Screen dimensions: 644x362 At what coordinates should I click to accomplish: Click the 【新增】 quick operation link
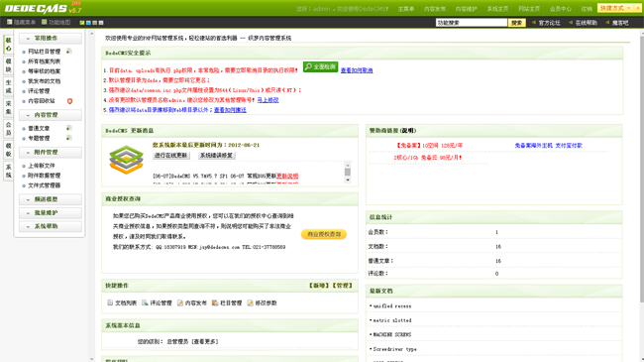(320, 286)
